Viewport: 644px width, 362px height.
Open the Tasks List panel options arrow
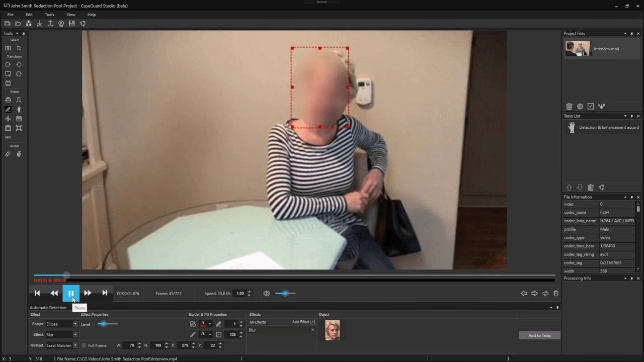(625, 116)
